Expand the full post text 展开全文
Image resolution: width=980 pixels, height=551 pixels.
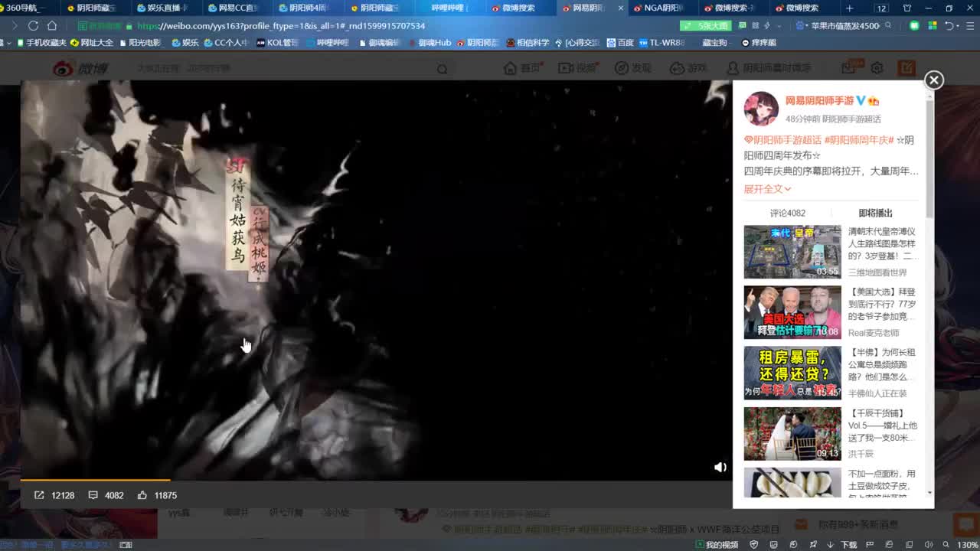(x=767, y=189)
